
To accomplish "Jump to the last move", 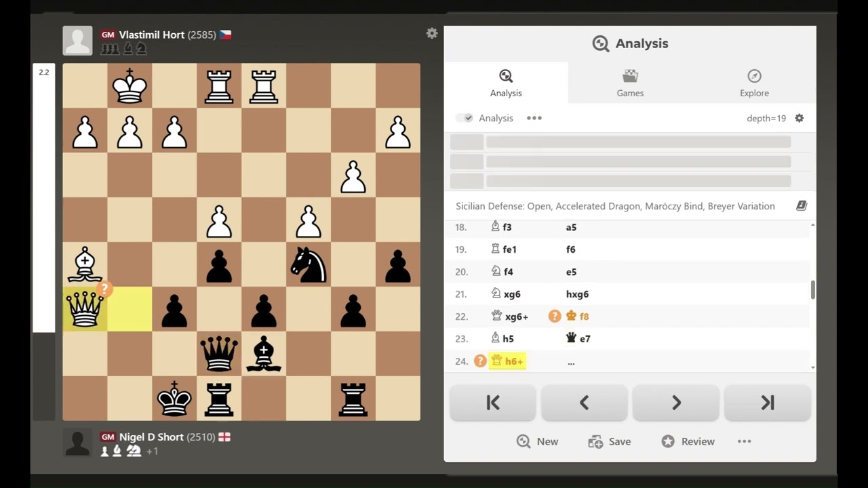I will pyautogui.click(x=768, y=403).
